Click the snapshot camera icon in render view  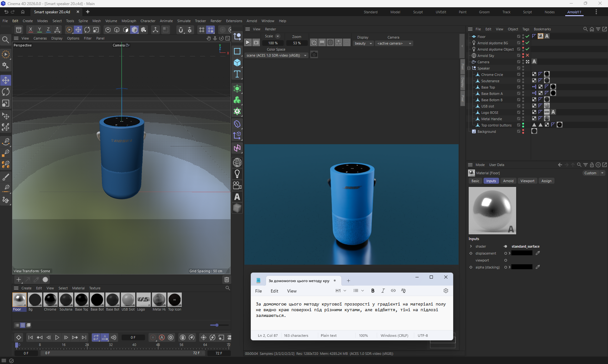click(x=314, y=55)
